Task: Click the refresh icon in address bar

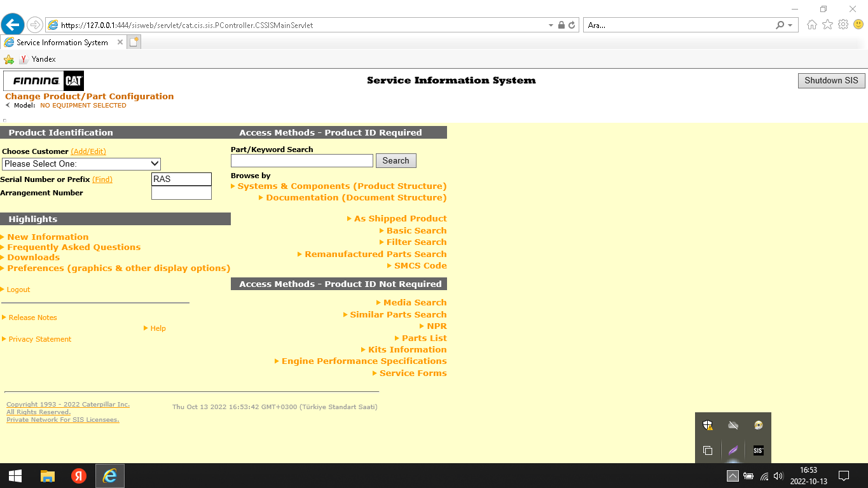Action: (572, 25)
